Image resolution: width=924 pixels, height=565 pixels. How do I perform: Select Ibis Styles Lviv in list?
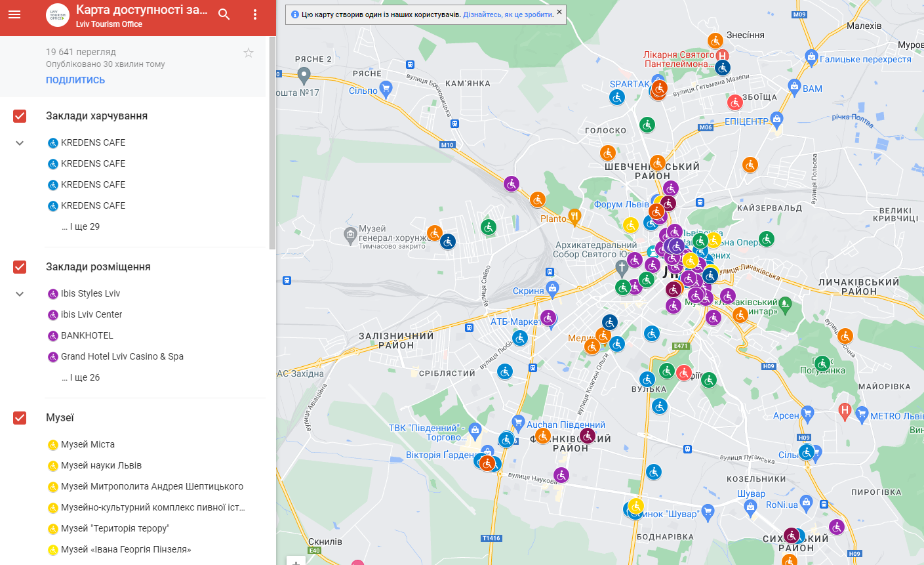[90, 293]
